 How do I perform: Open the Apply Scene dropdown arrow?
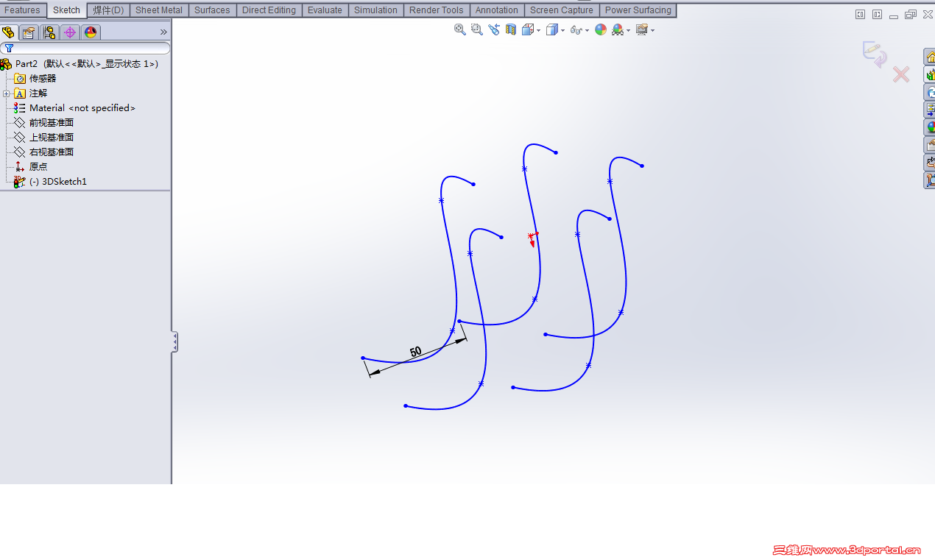click(x=628, y=30)
